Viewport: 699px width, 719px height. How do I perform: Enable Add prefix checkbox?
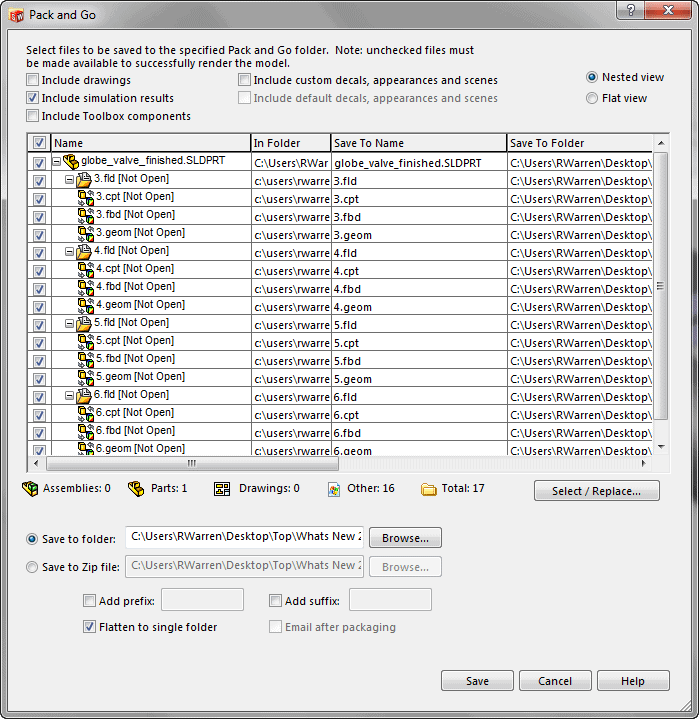coord(89,601)
